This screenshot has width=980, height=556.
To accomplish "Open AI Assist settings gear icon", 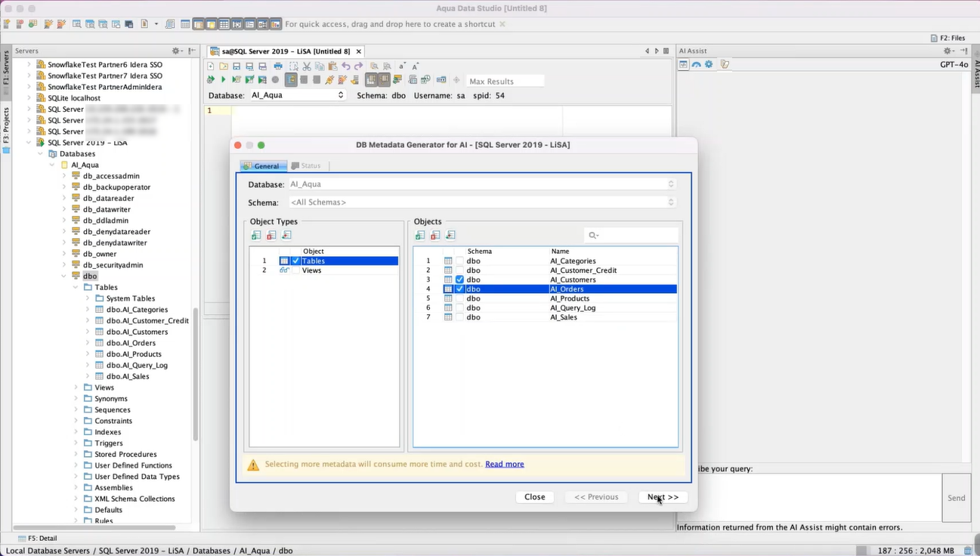I will (x=709, y=64).
